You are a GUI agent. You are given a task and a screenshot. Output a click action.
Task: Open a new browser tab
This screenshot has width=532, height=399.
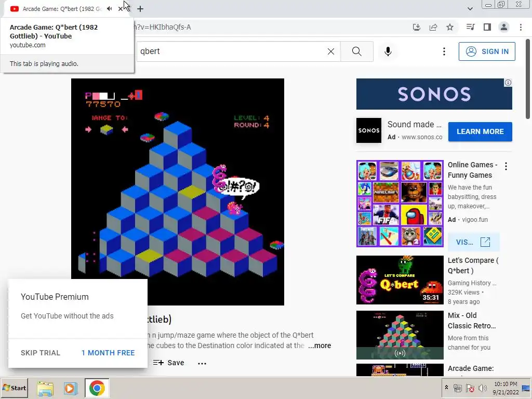pos(140,9)
